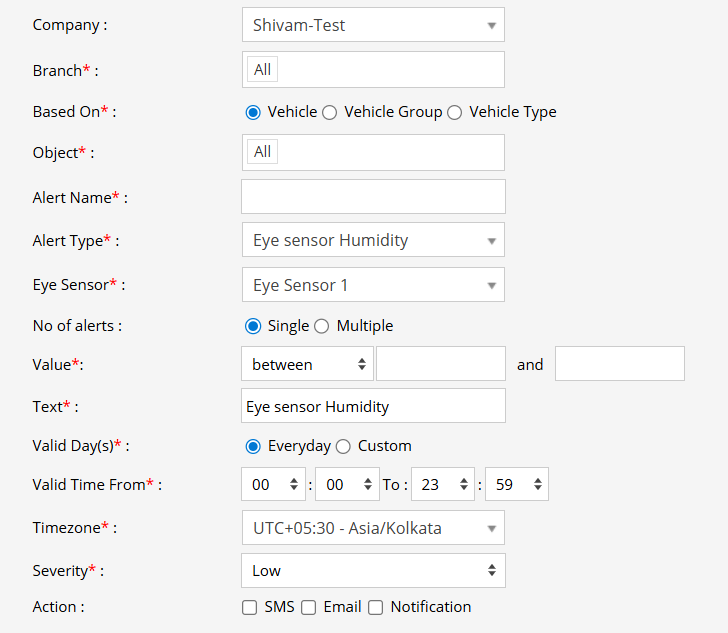The width and height of the screenshot is (728, 633).
Task: Focus the Alert Name text box
Action: (x=372, y=197)
